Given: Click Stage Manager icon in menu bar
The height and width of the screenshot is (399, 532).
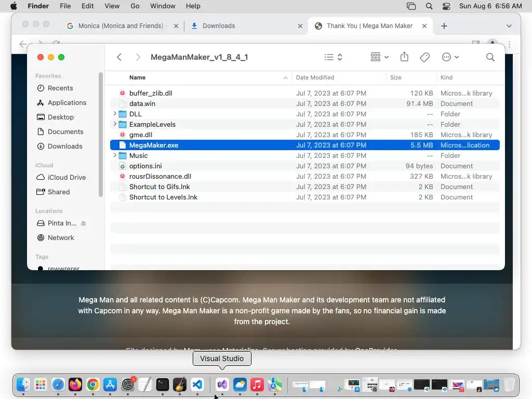Looking at the screenshot, I should click(411, 6).
